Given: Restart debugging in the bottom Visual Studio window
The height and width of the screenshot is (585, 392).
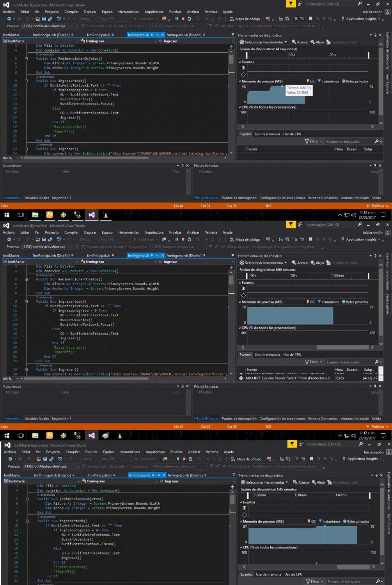Looking at the screenshot, I should click(191, 459).
